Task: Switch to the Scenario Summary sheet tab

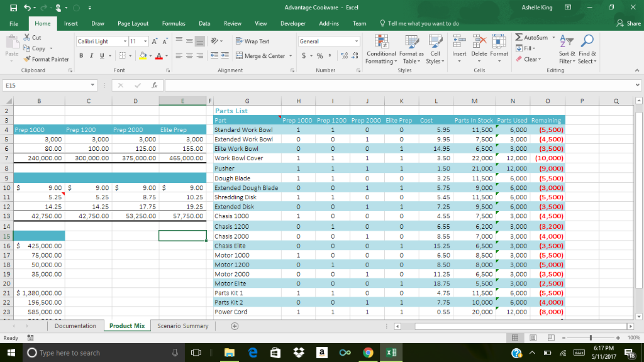Action: 182,326
